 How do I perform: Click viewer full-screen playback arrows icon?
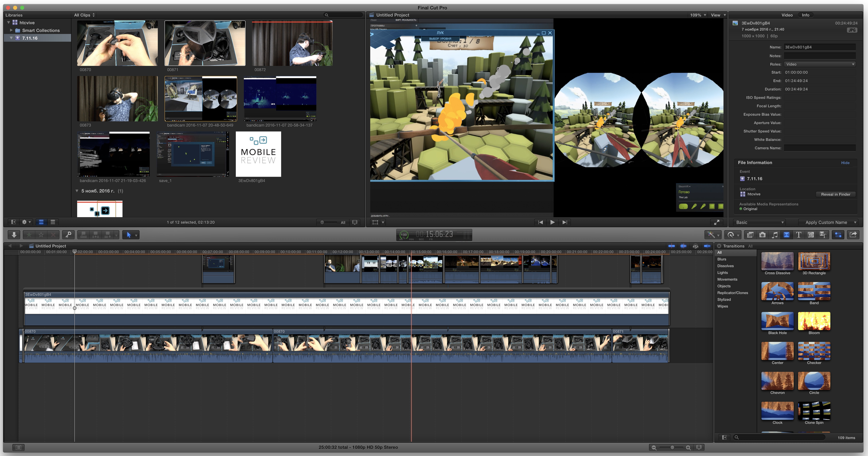pos(717,222)
